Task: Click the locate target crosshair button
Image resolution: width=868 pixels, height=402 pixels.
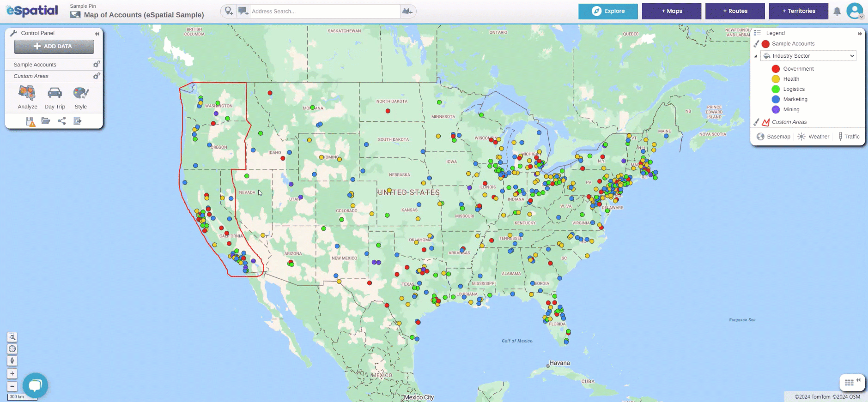Action: point(12,349)
